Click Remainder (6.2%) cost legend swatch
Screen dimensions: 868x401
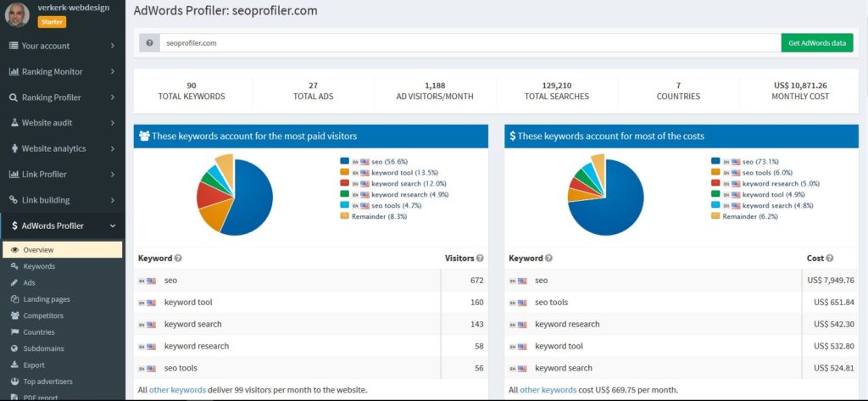(x=715, y=216)
